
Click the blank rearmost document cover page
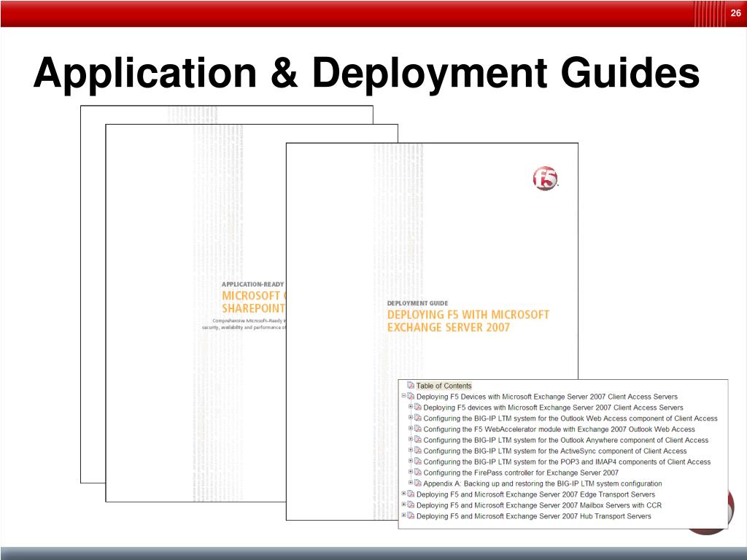[x=93, y=294]
